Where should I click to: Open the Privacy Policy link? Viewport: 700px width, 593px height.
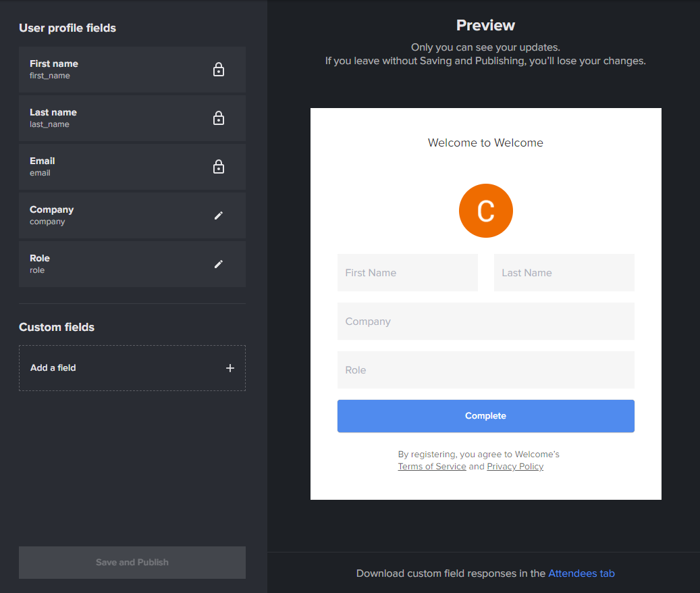515,467
